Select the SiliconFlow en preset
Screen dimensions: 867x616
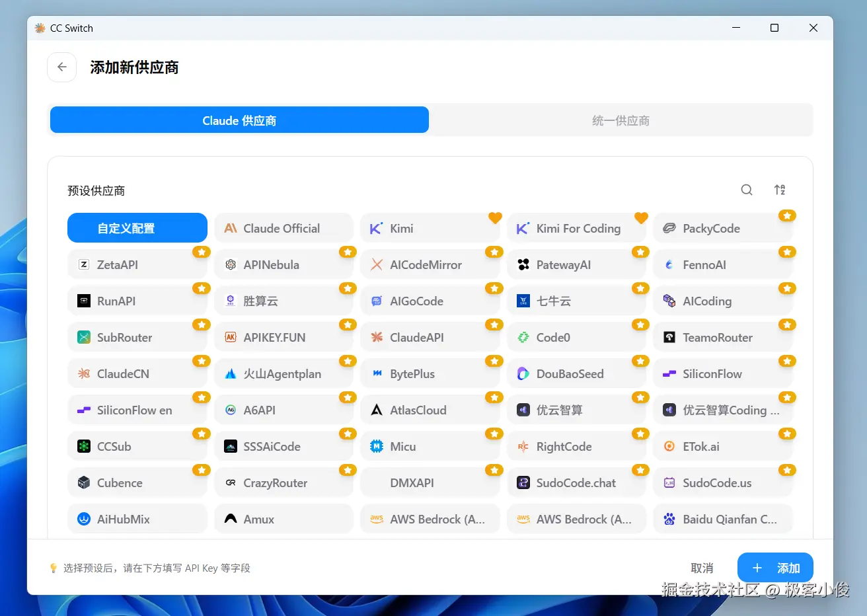tap(137, 410)
